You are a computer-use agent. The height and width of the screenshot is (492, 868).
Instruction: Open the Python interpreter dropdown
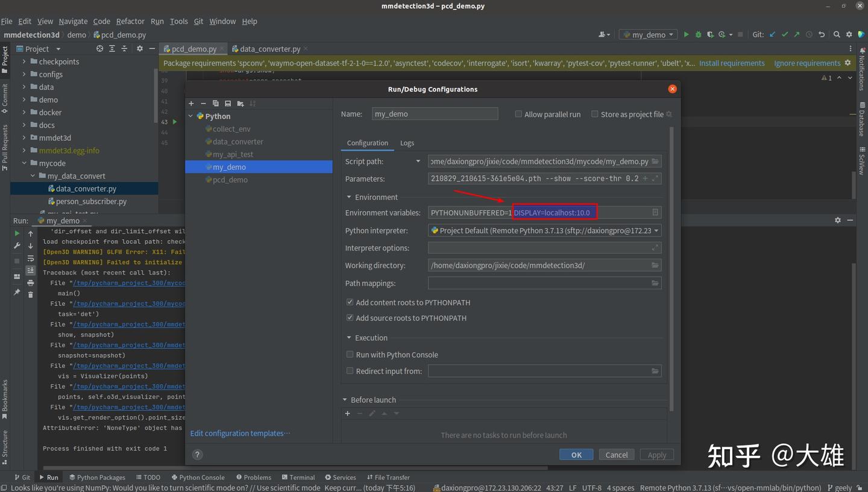[x=656, y=231]
